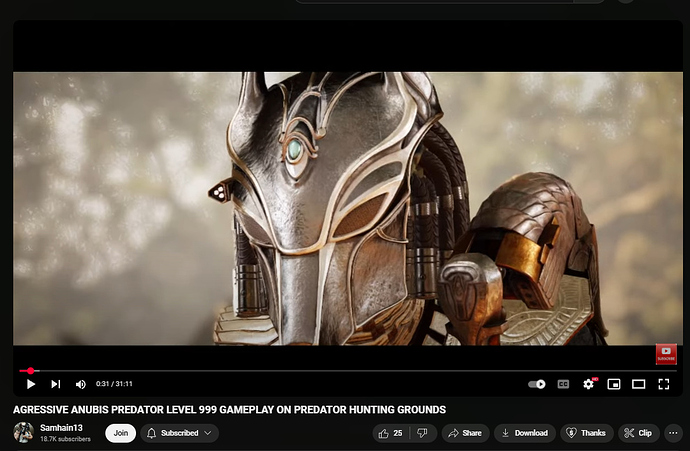This screenshot has width=690, height=451.
Task: Click the video title text
Action: tap(229, 410)
